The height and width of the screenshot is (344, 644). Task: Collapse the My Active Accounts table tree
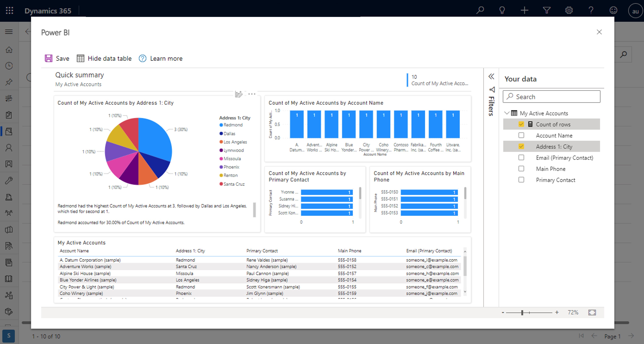click(x=507, y=113)
